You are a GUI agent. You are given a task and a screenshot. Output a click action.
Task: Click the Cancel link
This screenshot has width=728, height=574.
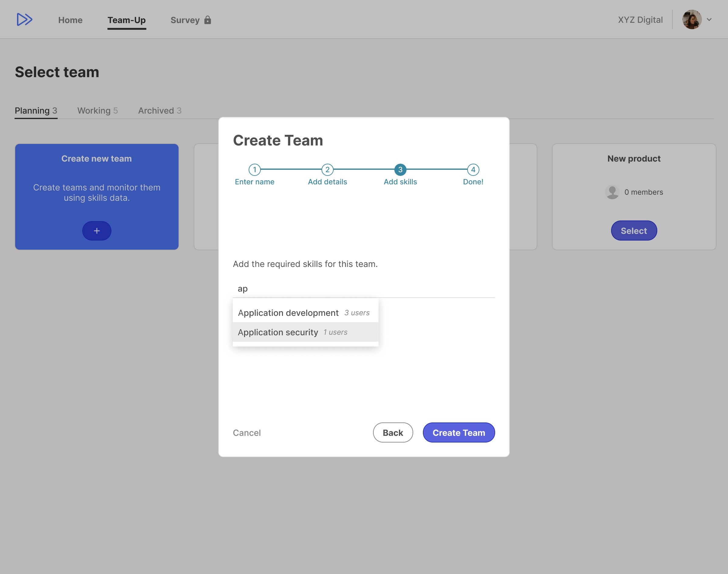pos(247,433)
